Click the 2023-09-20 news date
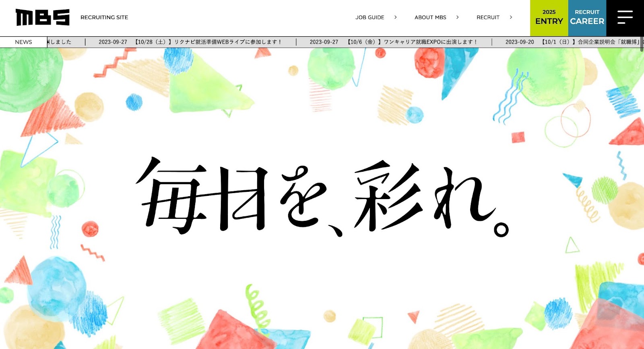This screenshot has height=349, width=644. 520,42
